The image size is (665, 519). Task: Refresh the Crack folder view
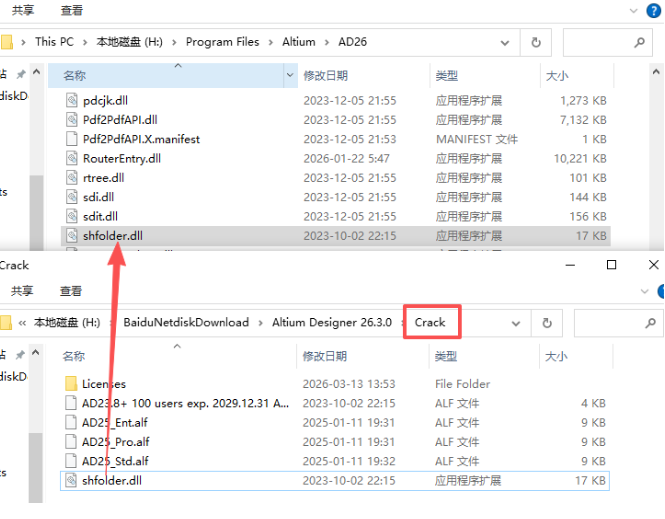[x=546, y=323]
